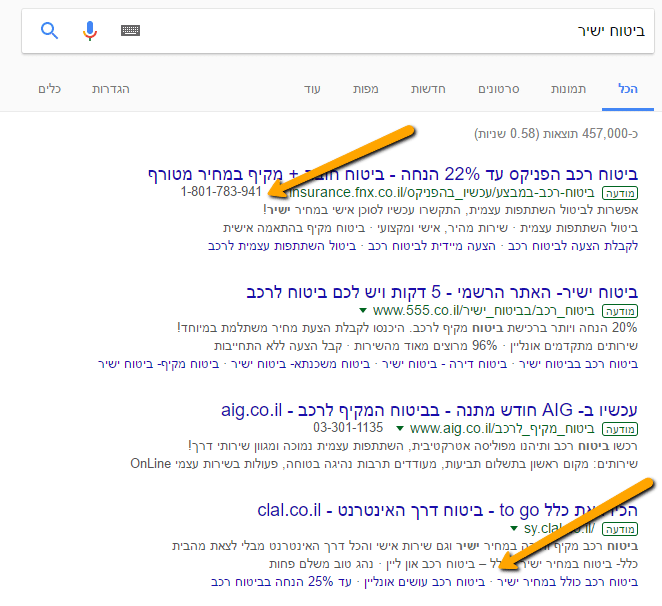Expand dropdown arrow beside www.555.co.il URL
Viewport: 662px width, 606px height.
click(x=362, y=310)
